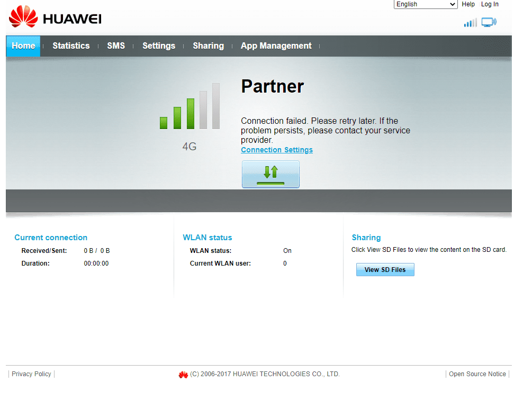Click the Huawei logo in the header
Viewport: 532px width, 400px height.
point(55,16)
